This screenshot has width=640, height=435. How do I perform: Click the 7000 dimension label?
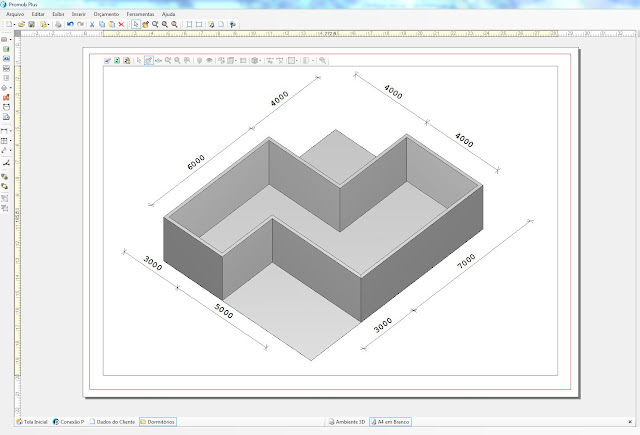(466, 261)
